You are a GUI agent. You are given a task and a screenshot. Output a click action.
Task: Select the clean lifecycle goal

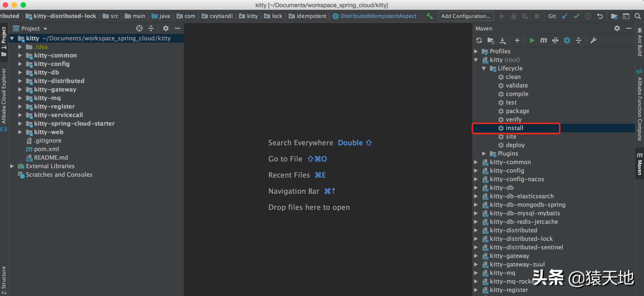pos(513,77)
